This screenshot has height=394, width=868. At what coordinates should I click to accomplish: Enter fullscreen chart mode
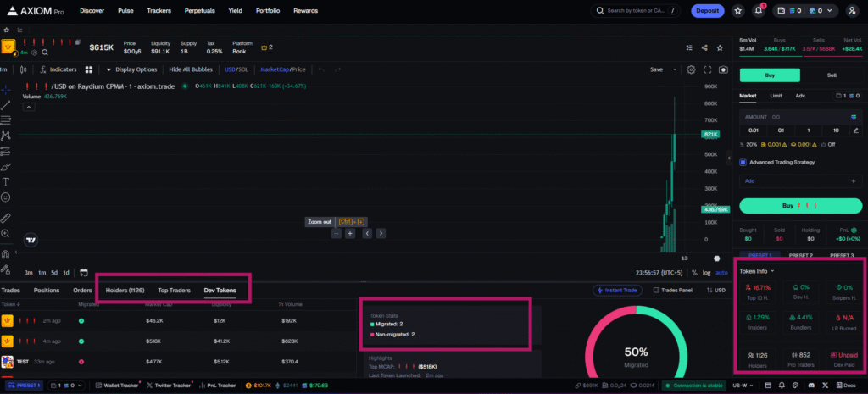pyautogui.click(x=707, y=69)
